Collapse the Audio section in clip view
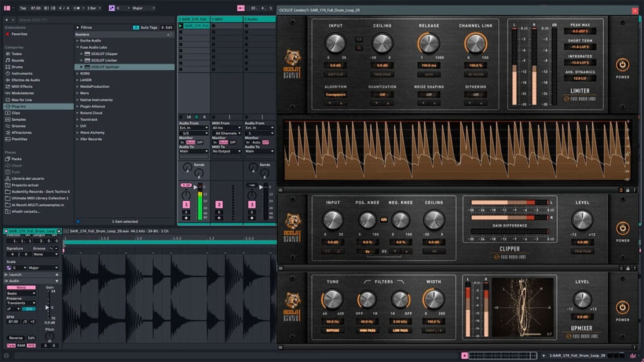 pos(57,281)
